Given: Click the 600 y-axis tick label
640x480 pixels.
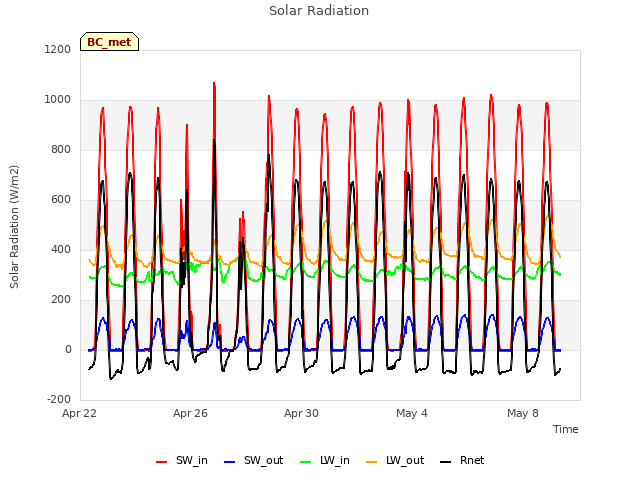Looking at the screenshot, I should click(61, 200).
